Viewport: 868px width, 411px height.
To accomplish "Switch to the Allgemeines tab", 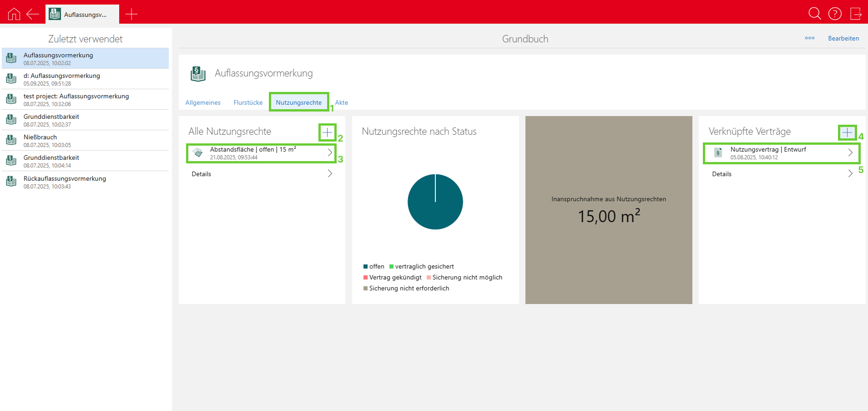I will tap(203, 102).
